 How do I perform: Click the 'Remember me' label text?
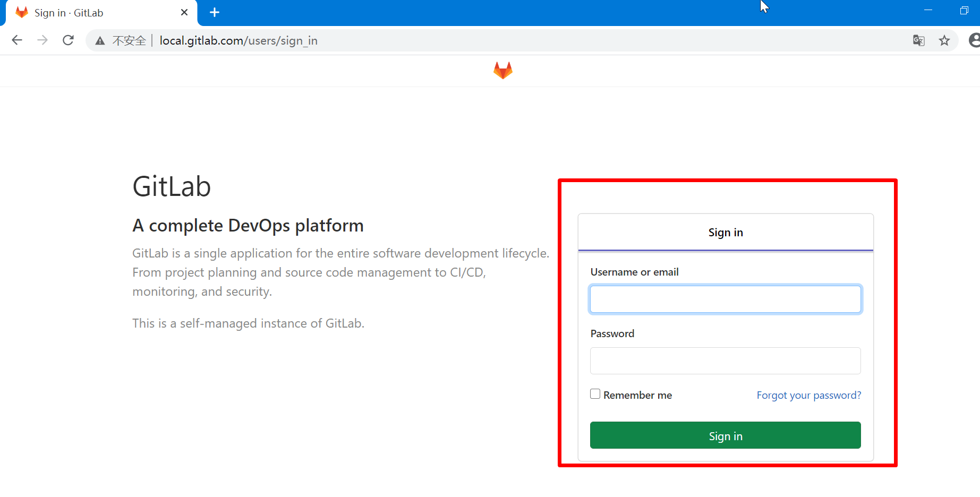pyautogui.click(x=638, y=395)
